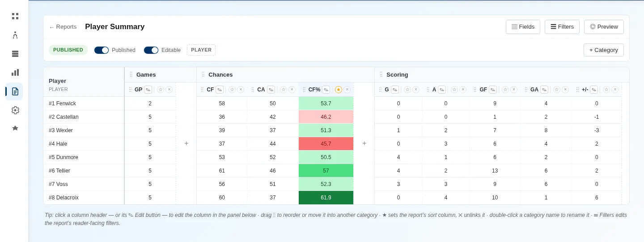Click the Edit icon for CA column
The height and width of the screenshot is (242, 644).
coord(271,90)
